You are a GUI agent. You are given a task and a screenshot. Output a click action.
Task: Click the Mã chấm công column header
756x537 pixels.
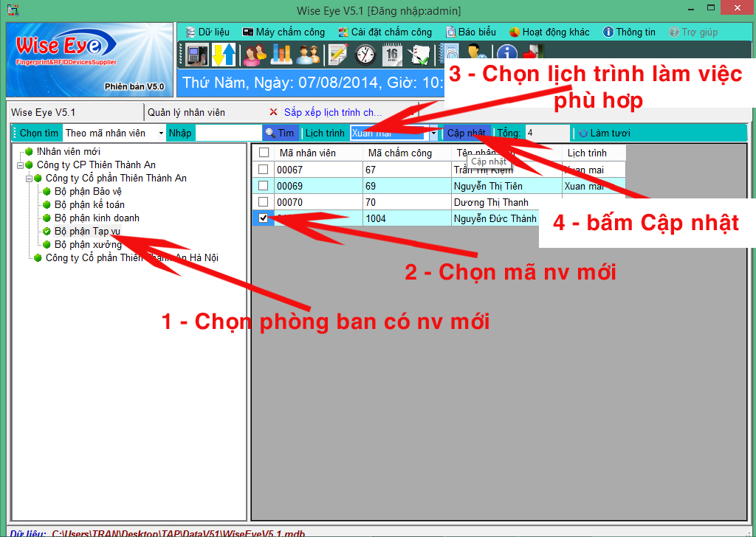pyautogui.click(x=407, y=153)
